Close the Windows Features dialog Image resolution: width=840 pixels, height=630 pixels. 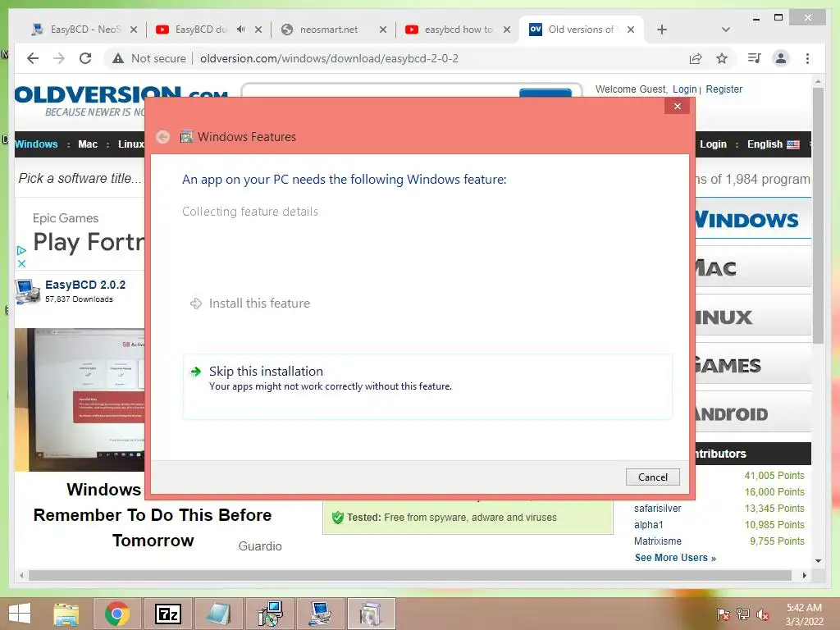coord(677,106)
